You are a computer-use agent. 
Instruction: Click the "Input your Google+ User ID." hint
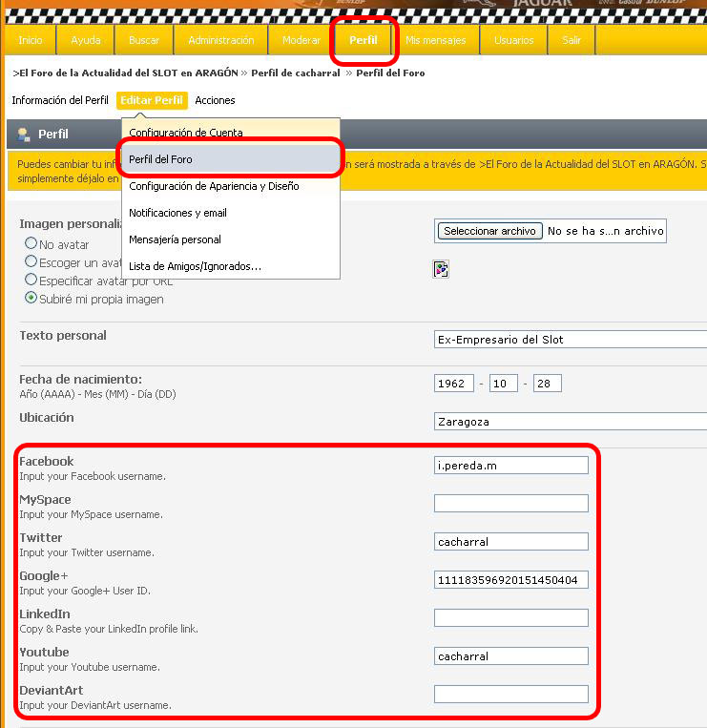85,591
